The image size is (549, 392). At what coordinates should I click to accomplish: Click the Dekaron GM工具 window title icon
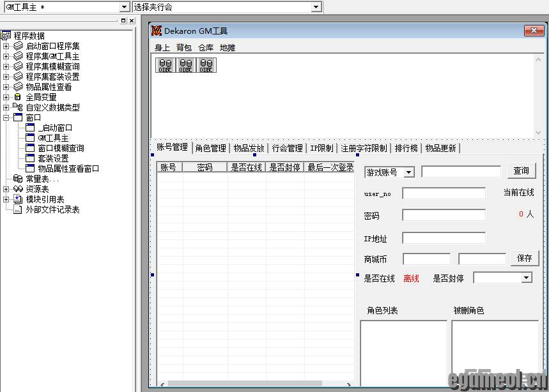tap(157, 31)
